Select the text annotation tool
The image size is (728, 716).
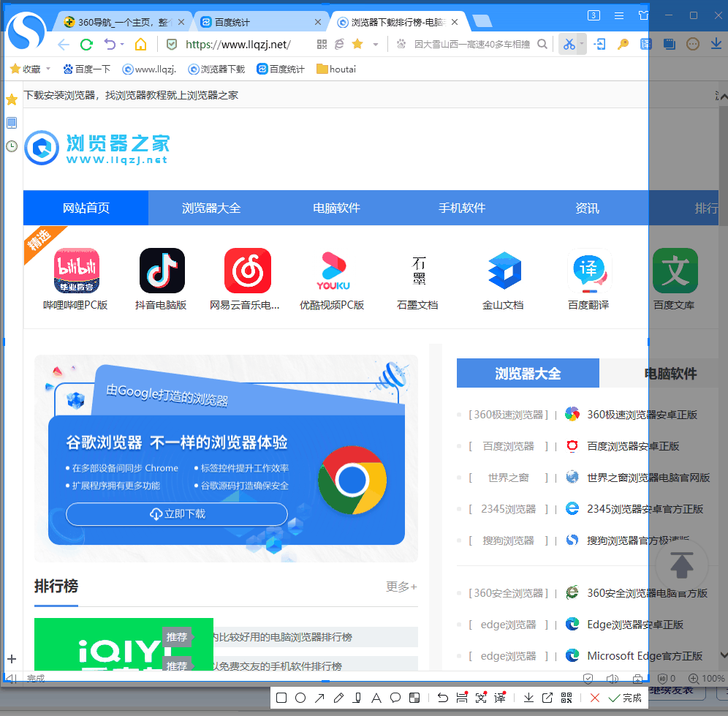click(375, 697)
